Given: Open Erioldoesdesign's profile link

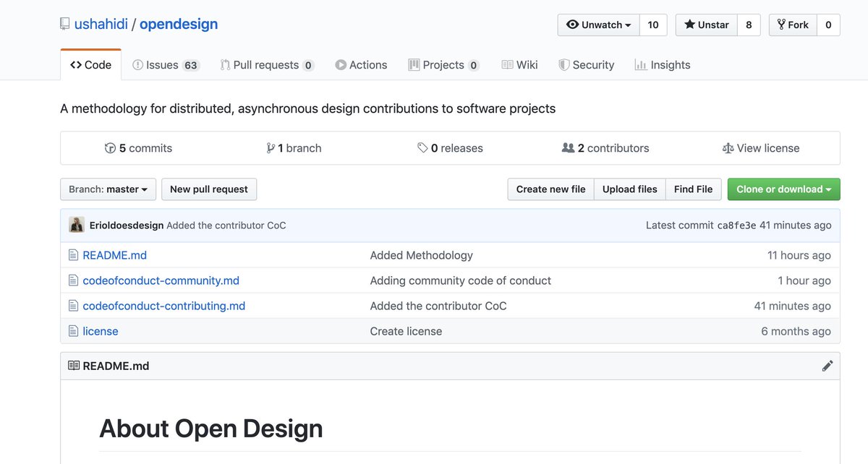Looking at the screenshot, I should (x=127, y=225).
